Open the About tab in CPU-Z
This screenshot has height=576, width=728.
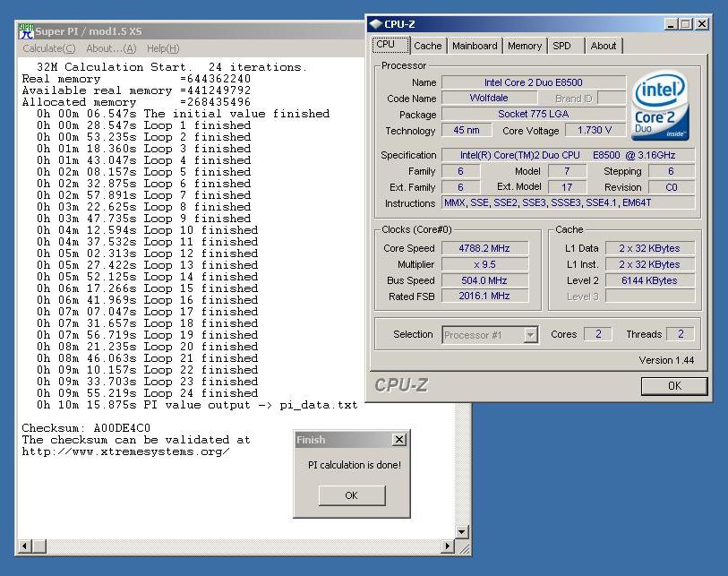tap(604, 46)
